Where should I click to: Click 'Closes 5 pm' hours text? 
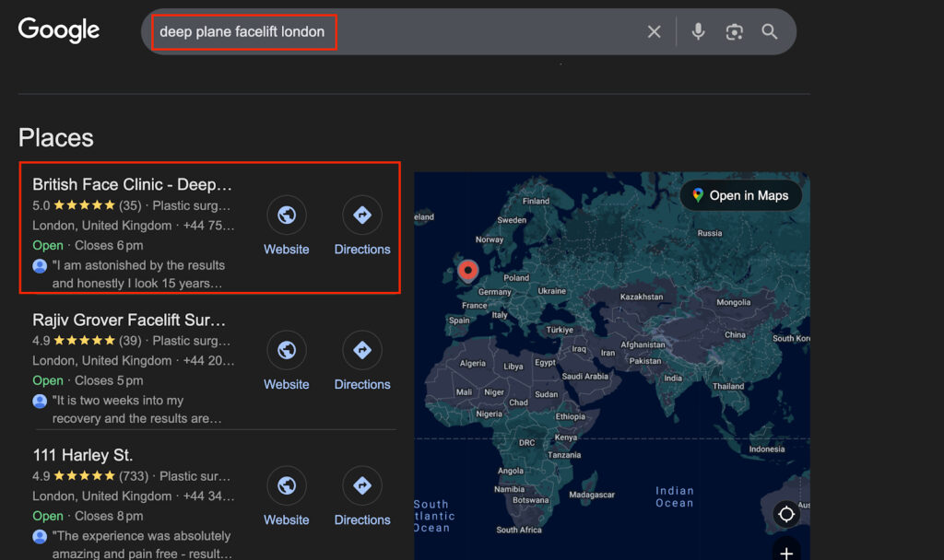pos(109,380)
